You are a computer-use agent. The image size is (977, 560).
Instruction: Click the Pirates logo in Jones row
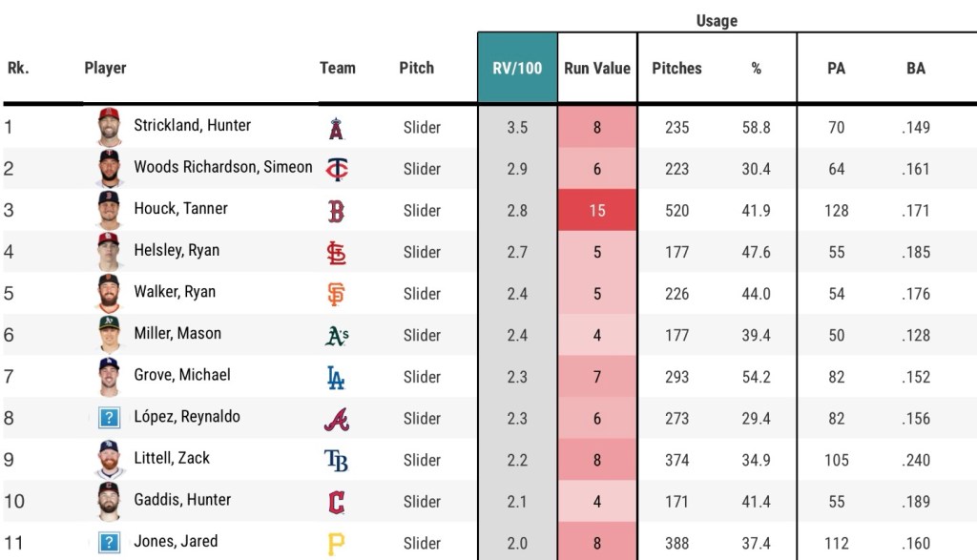click(x=336, y=544)
